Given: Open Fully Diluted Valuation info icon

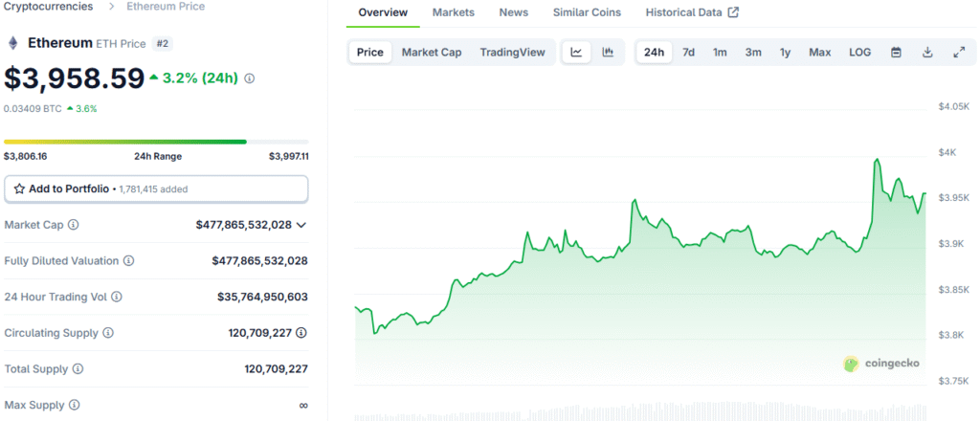Looking at the screenshot, I should pyautogui.click(x=128, y=261).
